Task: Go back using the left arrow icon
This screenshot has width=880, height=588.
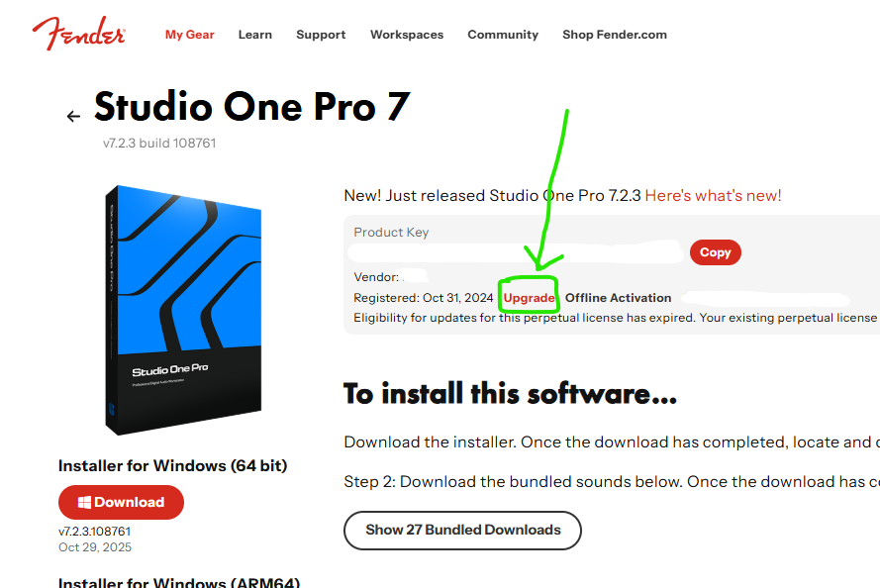Action: (x=73, y=116)
